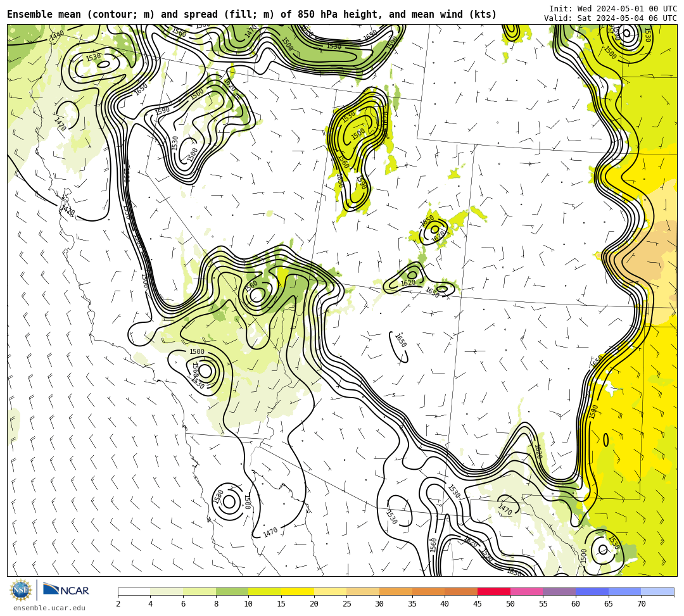Click colorbar tick label "40"

coord(445,604)
